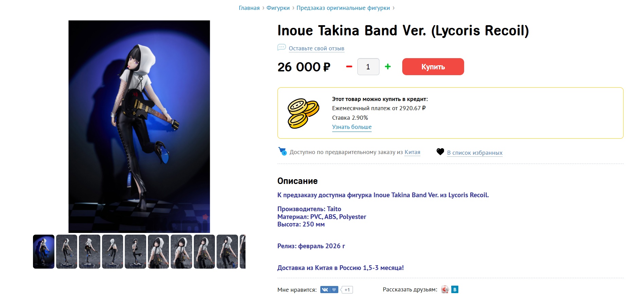Image resolution: width=644 pixels, height=304 pixels.
Task: Click the Китая origin link
Action: click(x=412, y=152)
